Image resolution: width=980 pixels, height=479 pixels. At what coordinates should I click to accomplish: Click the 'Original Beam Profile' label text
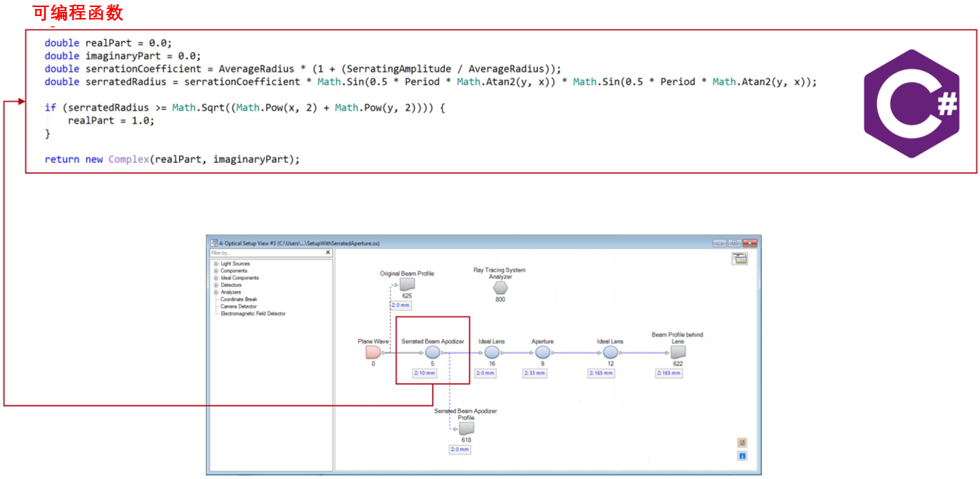pos(407,274)
